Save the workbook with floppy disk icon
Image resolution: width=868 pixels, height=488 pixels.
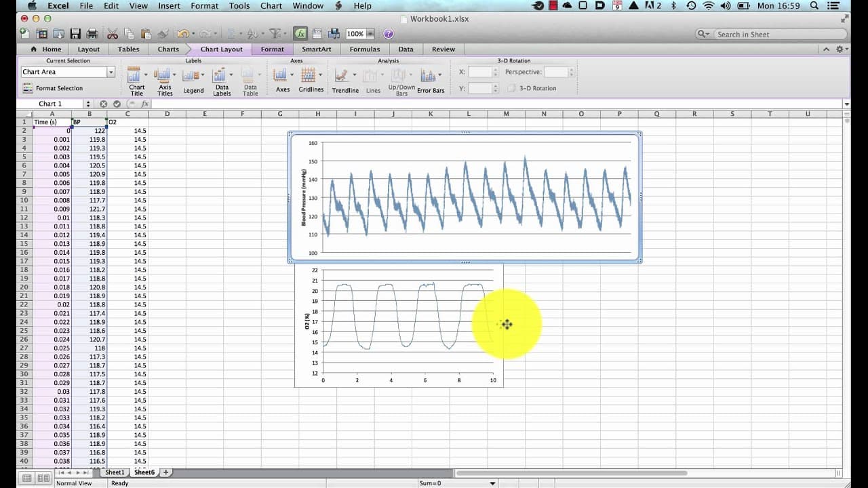[x=75, y=33]
